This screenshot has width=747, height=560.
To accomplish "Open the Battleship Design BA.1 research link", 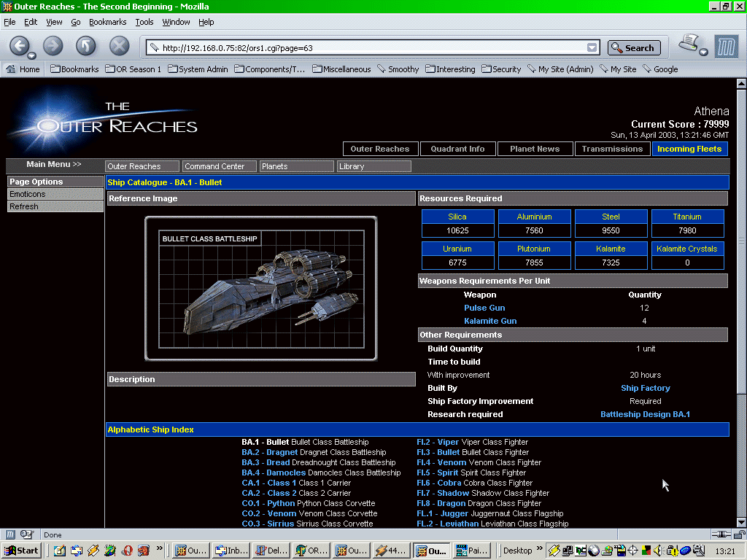I will click(x=645, y=414).
